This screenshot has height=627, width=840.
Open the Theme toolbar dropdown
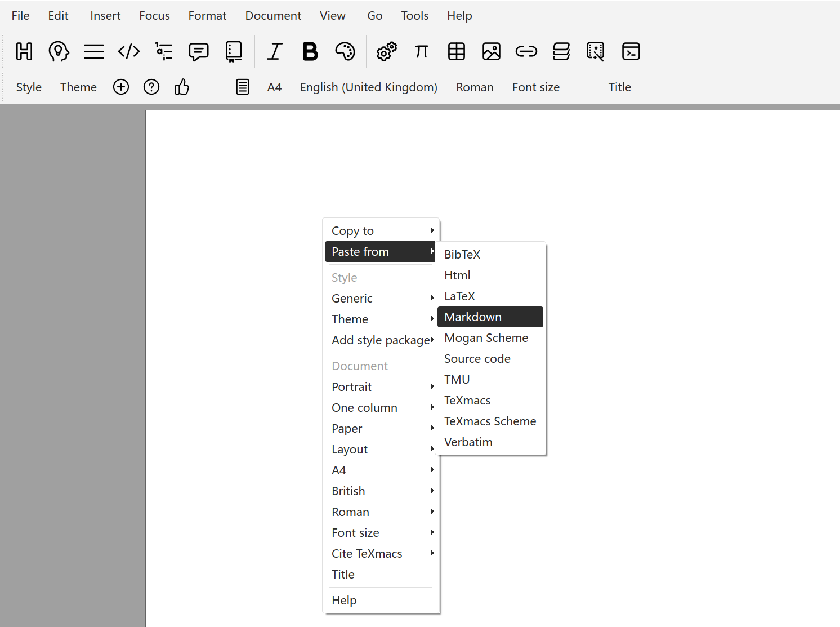click(79, 87)
